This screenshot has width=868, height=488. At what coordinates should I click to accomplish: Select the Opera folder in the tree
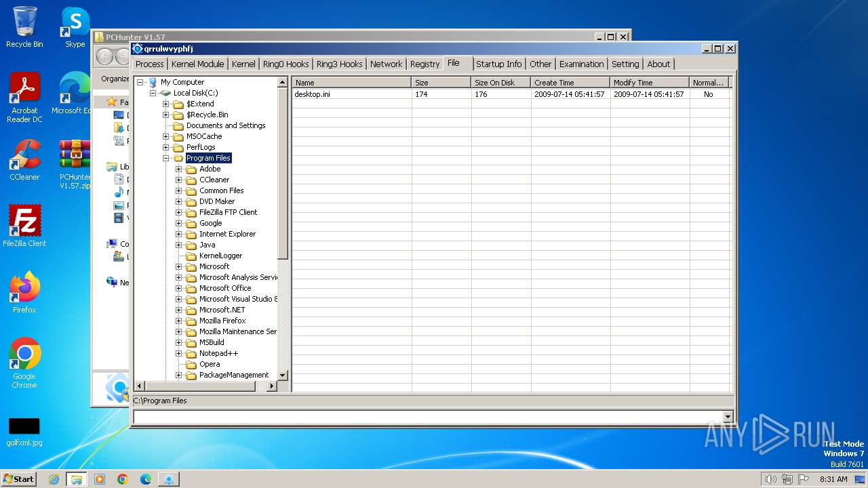click(210, 364)
